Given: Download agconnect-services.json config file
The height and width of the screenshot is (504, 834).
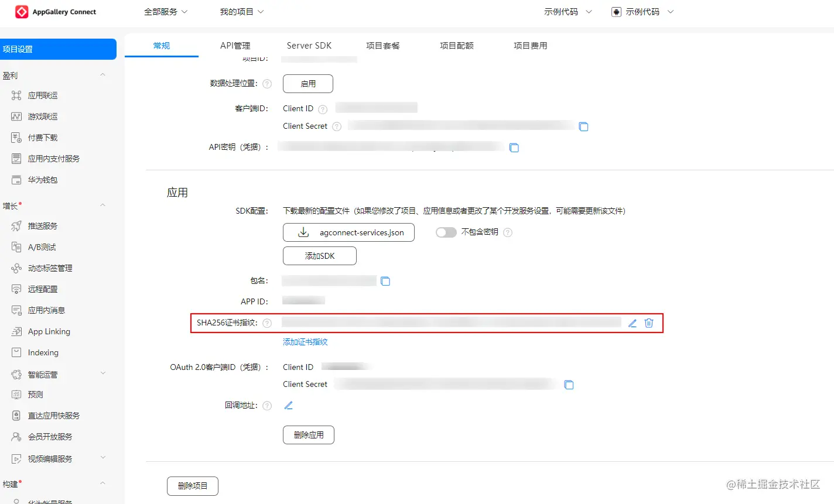Looking at the screenshot, I should click(x=348, y=232).
